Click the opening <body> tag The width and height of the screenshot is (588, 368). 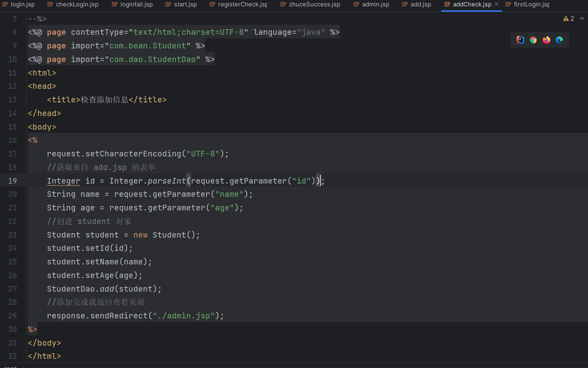pyautogui.click(x=42, y=127)
